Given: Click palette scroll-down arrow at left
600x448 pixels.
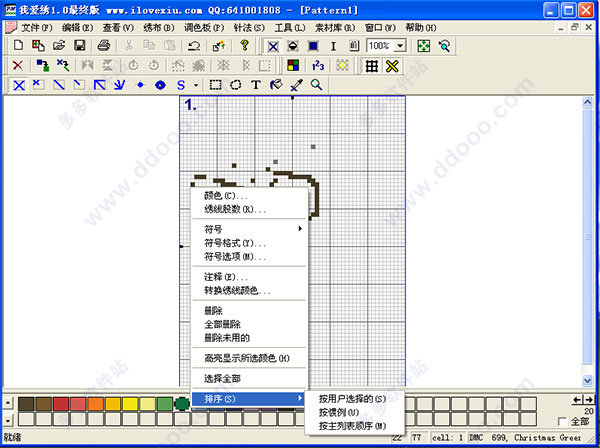Looking at the screenshot, I should [8, 420].
